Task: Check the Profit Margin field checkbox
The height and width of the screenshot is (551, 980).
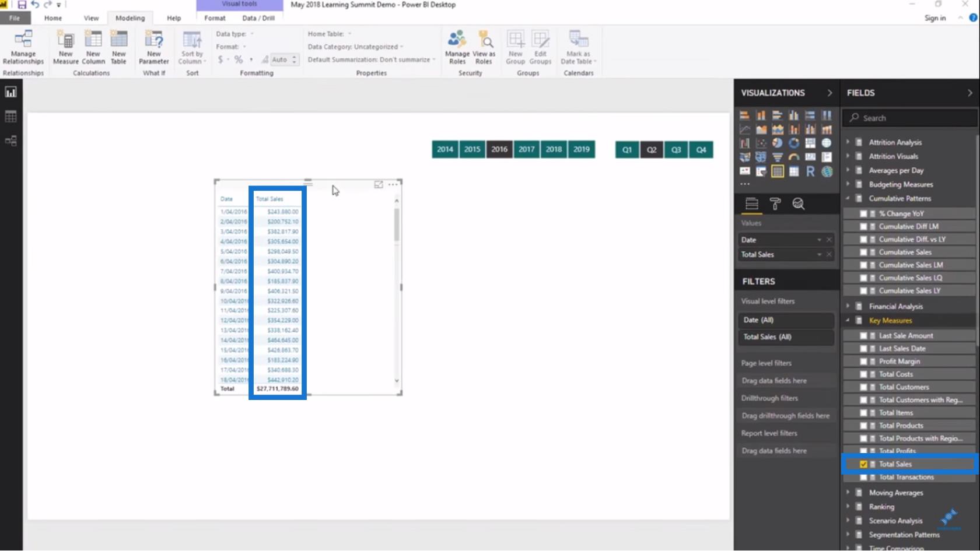Action: pyautogui.click(x=863, y=362)
